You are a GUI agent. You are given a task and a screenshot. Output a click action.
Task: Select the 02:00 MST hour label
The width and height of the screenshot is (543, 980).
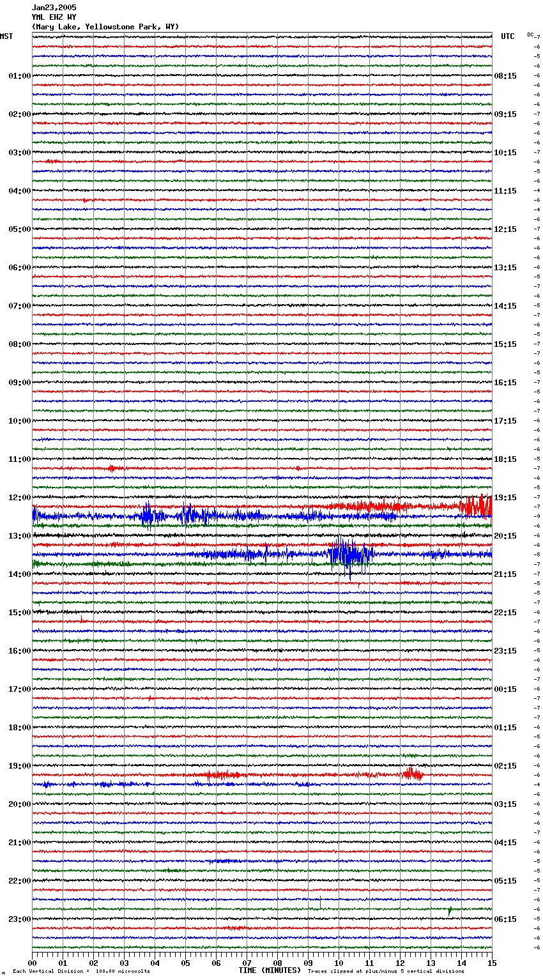[19, 114]
